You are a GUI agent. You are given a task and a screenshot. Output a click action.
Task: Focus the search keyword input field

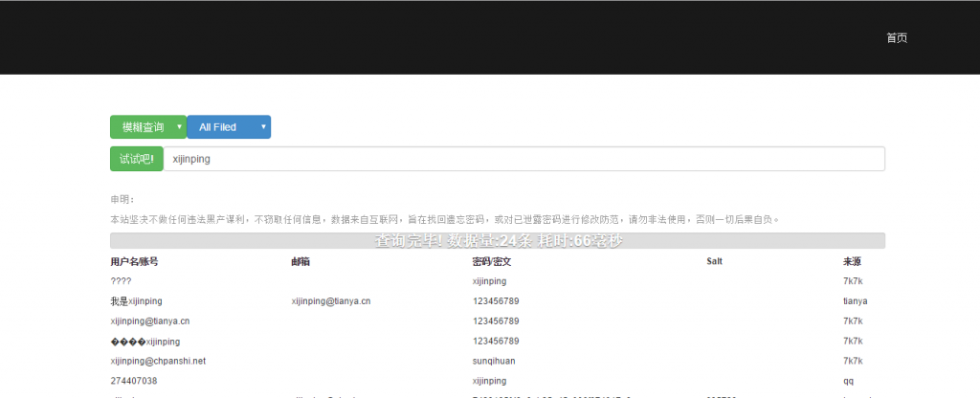tap(523, 159)
